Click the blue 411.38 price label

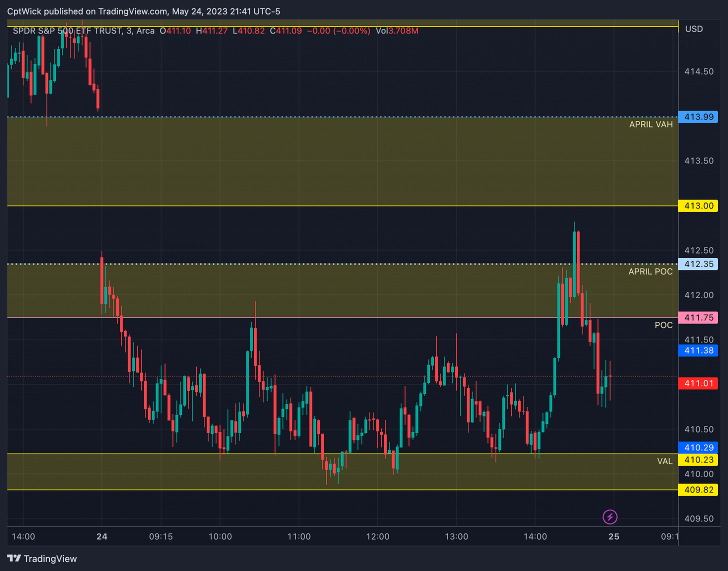pyautogui.click(x=698, y=350)
